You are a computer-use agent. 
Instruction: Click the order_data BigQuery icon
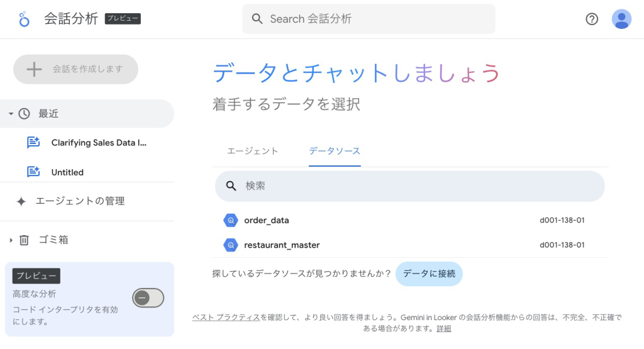[x=231, y=220]
